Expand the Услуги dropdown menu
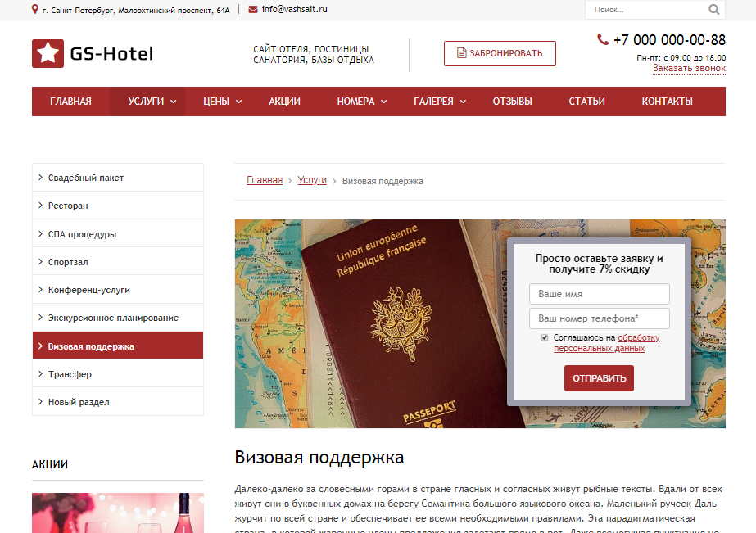This screenshot has width=756, height=533. [x=152, y=102]
